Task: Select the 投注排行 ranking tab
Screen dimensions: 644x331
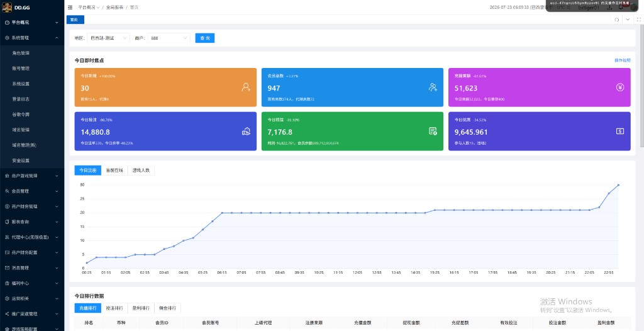Action: coord(114,308)
